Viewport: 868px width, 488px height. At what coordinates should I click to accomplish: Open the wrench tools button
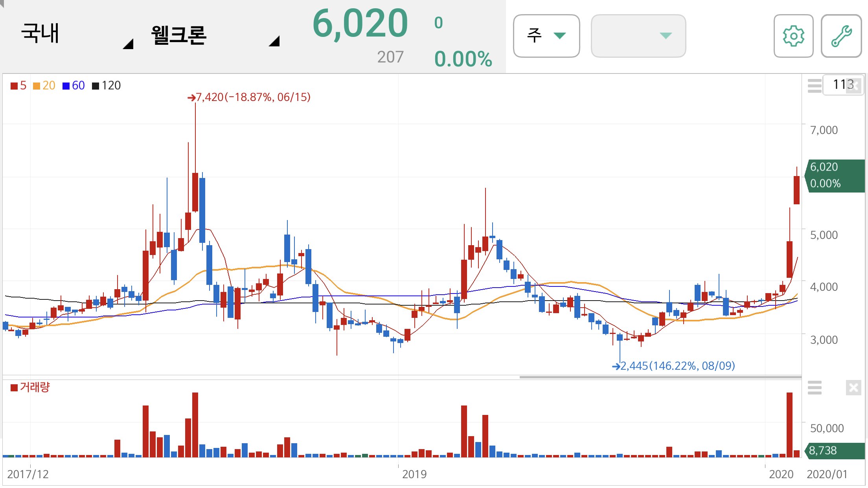[841, 36]
